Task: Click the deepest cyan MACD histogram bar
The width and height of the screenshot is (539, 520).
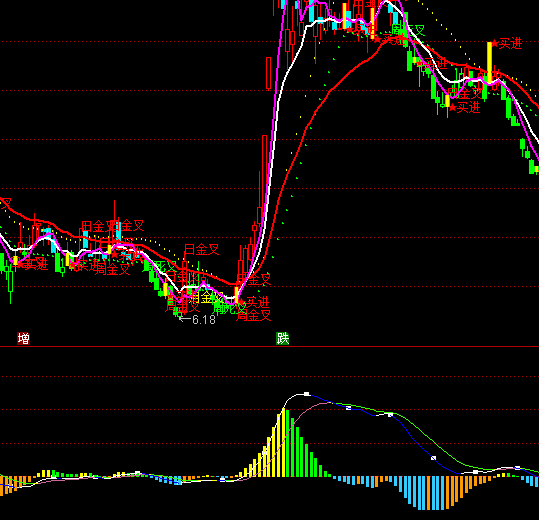Action: pos(420,493)
